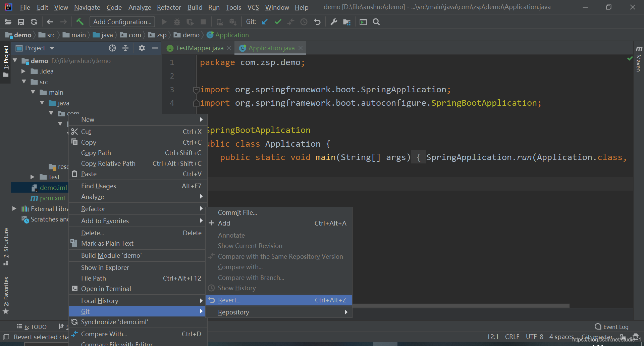Screen dimensions: 644x346
Task: Open 6: TODO tool window
Action: tap(32, 327)
